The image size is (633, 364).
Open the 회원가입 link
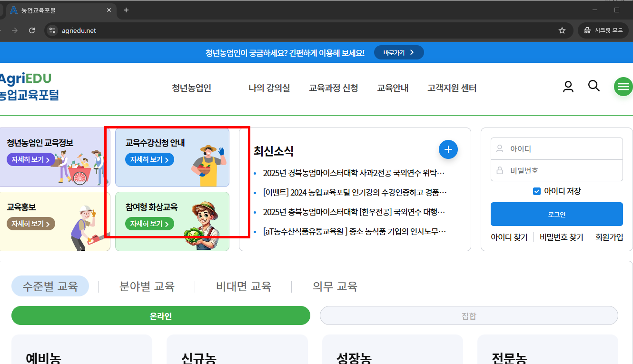(x=610, y=237)
